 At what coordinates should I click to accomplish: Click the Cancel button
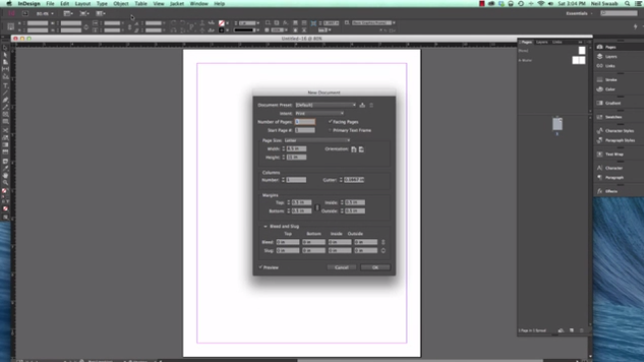point(341,267)
